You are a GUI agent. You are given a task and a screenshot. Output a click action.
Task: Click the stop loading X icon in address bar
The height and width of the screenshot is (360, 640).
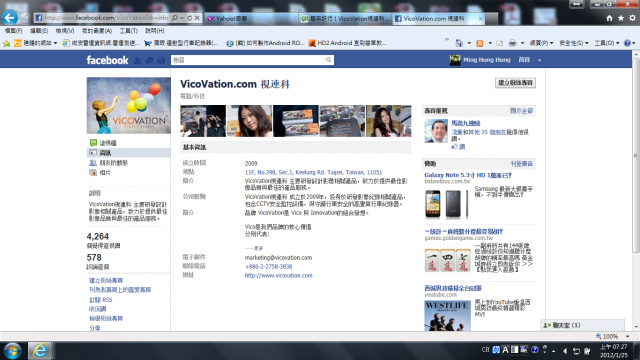pos(197,18)
